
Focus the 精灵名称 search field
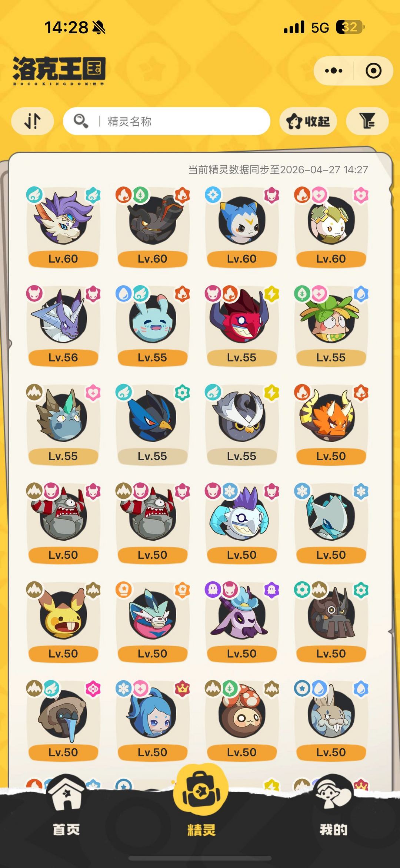[x=167, y=121]
